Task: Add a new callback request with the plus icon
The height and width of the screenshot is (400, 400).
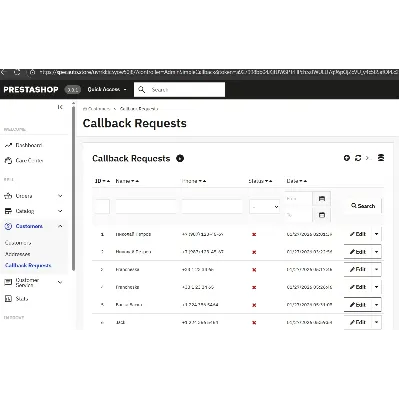Action: point(347,158)
